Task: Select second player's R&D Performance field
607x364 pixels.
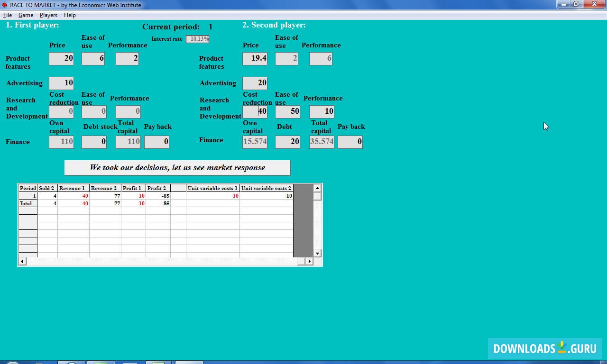Action: click(322, 111)
